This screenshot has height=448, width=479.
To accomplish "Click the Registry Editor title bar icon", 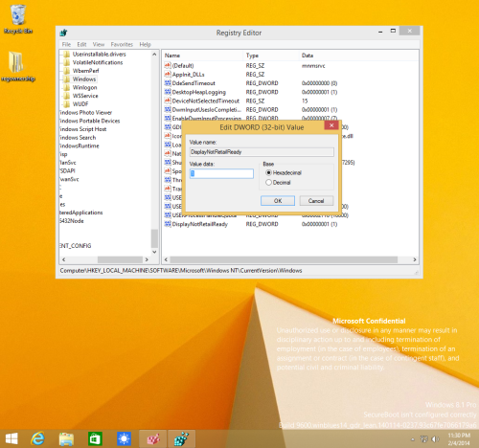I will [63, 33].
